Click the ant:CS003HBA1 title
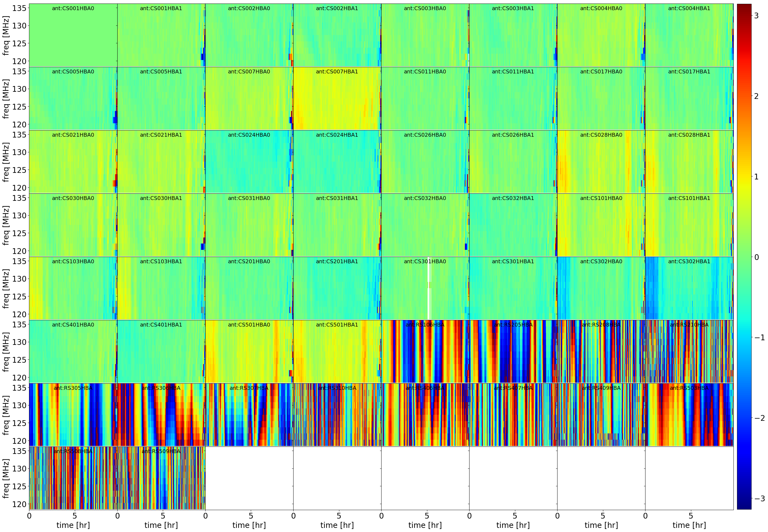 click(x=513, y=8)
